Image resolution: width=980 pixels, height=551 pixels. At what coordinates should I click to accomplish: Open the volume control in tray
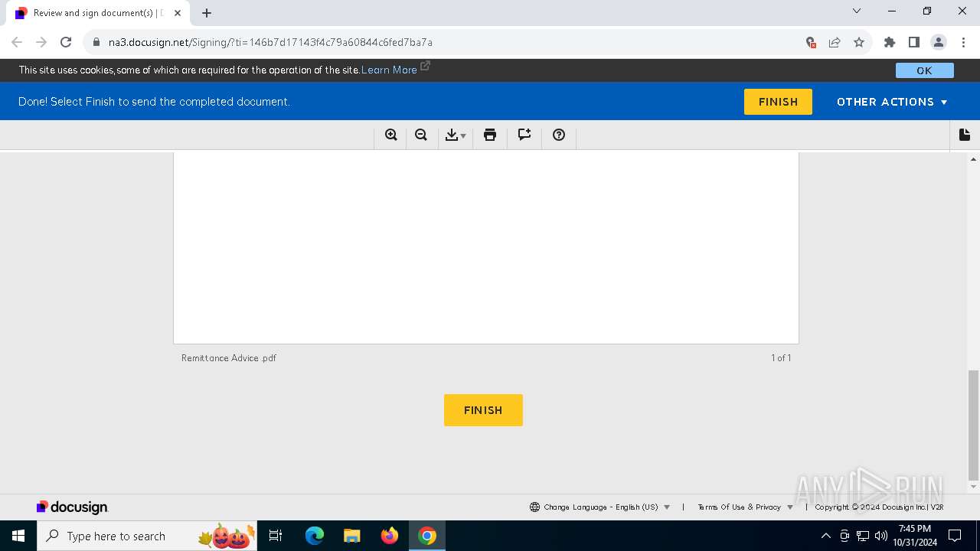click(x=881, y=536)
